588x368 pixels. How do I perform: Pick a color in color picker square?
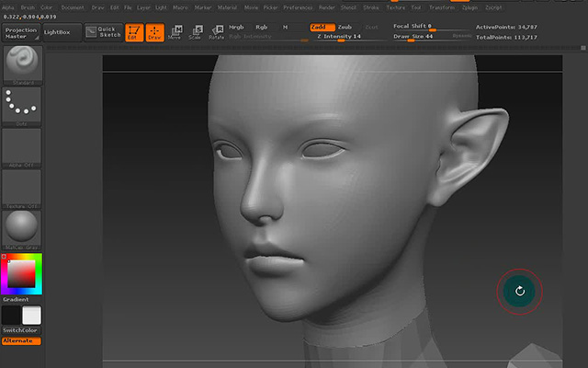(x=21, y=274)
